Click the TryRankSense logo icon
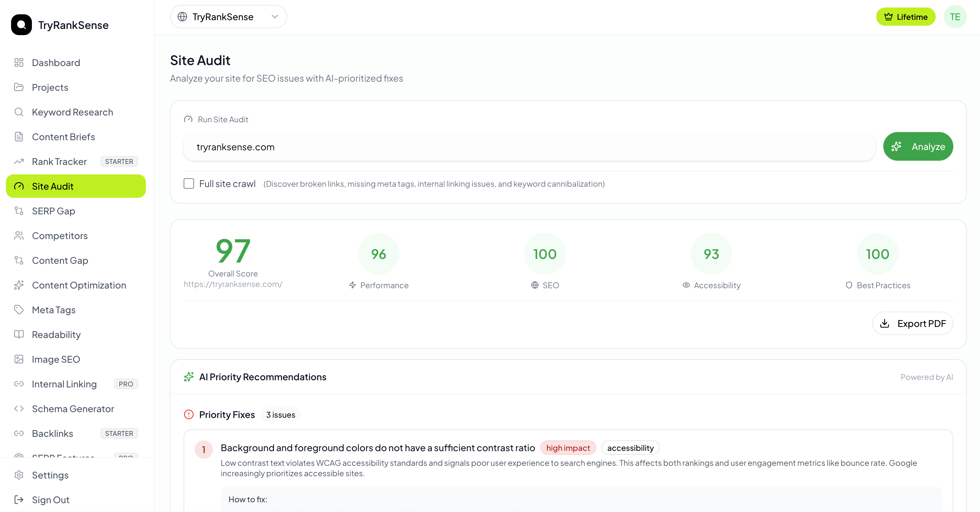 (21, 25)
